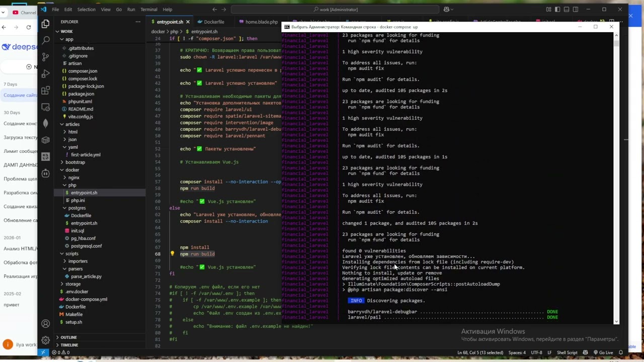Expand the bootstrap folder

pyautogui.click(x=75, y=162)
